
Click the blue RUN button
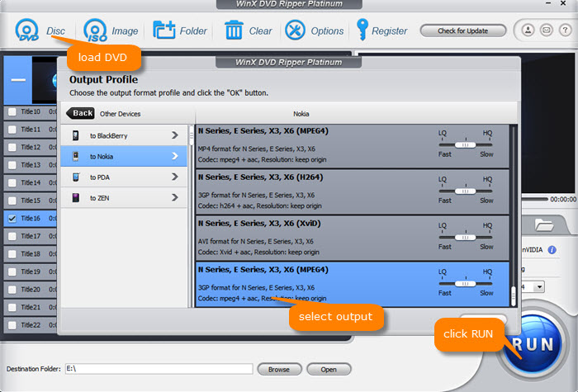click(533, 344)
